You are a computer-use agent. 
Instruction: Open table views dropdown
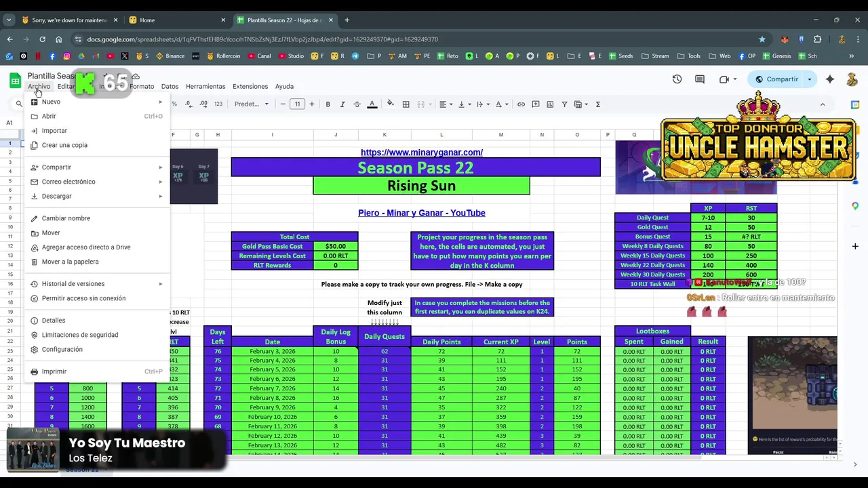tap(581, 104)
